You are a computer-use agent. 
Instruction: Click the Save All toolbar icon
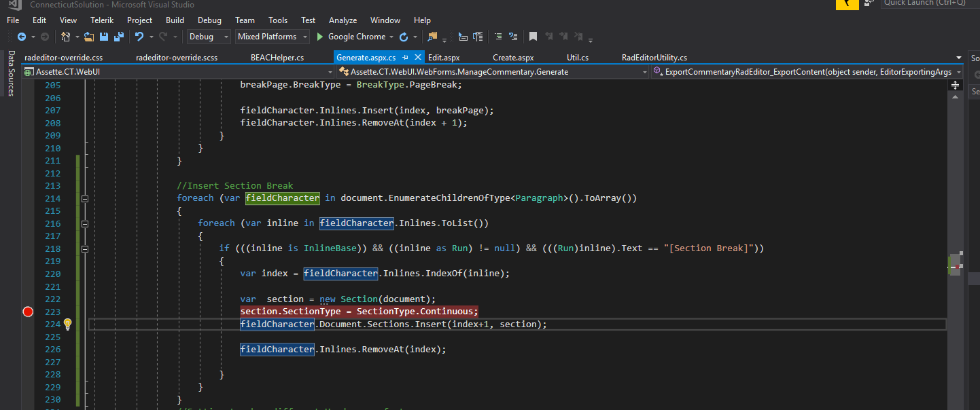(x=118, y=37)
